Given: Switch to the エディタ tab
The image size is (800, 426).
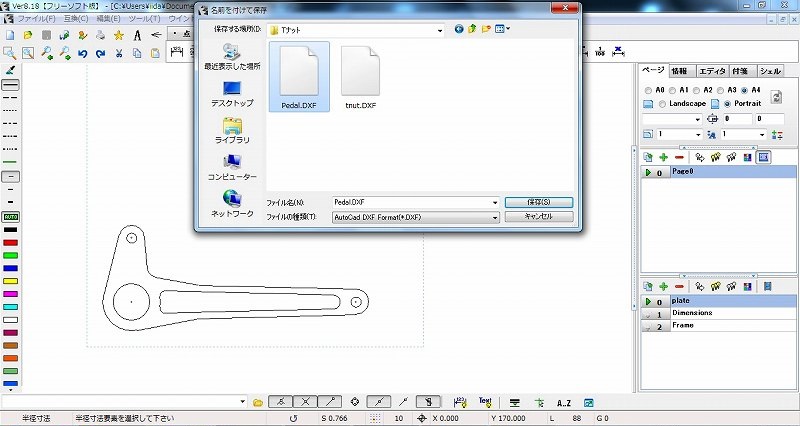Looking at the screenshot, I should (712, 71).
